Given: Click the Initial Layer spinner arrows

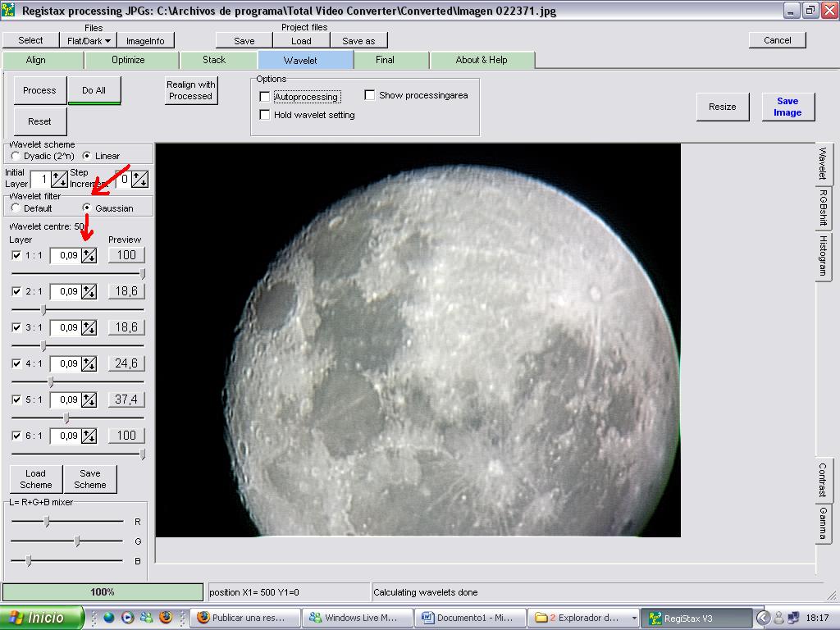Looking at the screenshot, I should [x=59, y=180].
